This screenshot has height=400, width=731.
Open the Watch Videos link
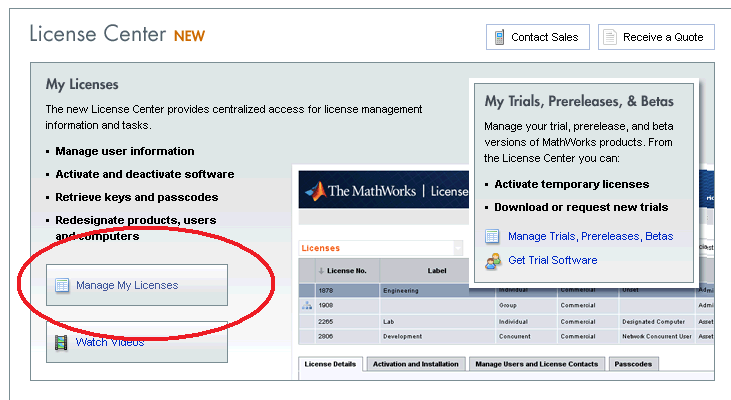[x=110, y=342]
